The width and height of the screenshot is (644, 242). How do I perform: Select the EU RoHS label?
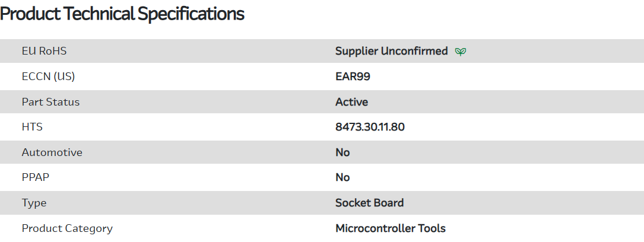[x=44, y=51]
